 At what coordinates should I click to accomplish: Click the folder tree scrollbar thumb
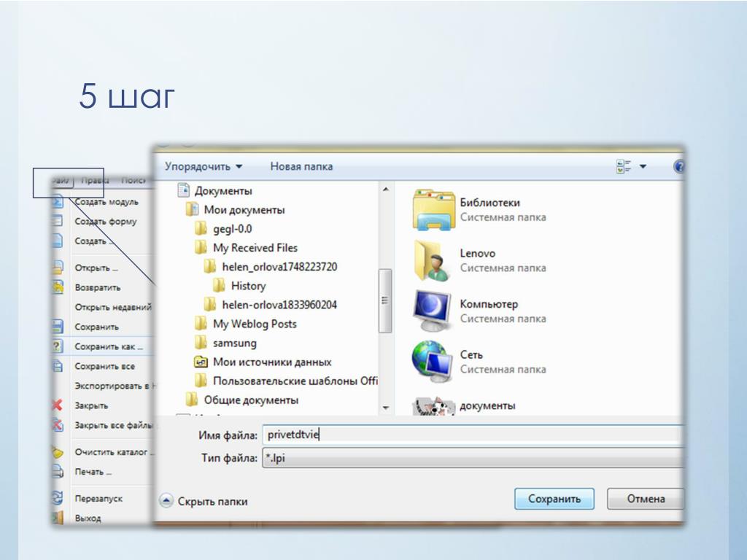(x=385, y=300)
